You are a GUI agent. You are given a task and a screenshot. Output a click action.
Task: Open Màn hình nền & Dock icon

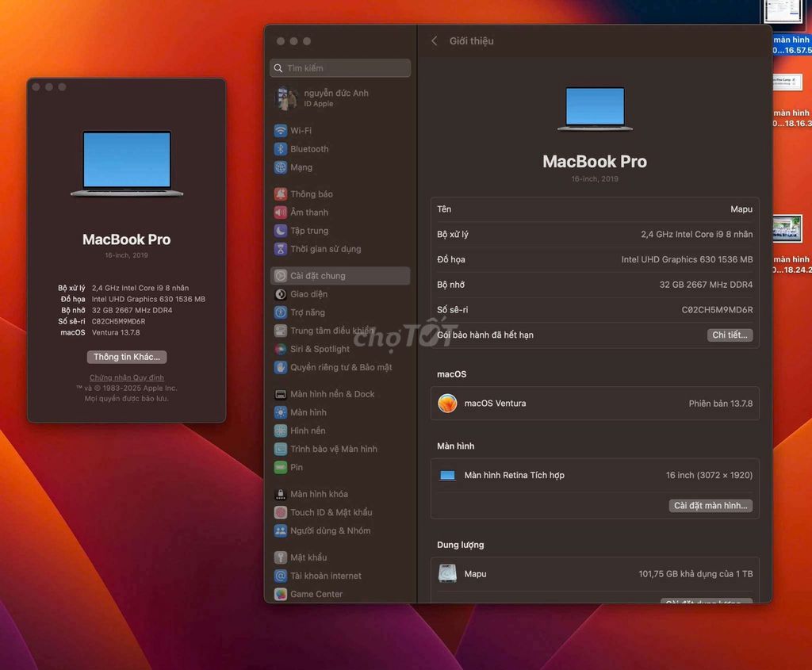click(x=280, y=395)
